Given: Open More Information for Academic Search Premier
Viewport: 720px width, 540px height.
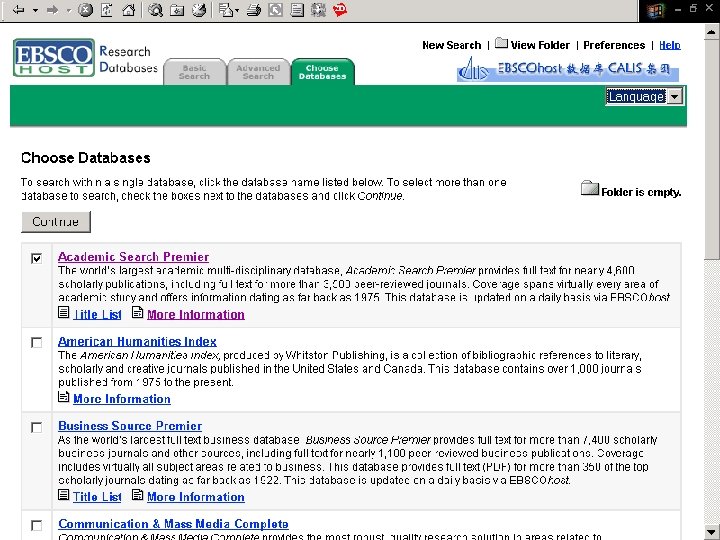Looking at the screenshot, I should tap(196, 315).
